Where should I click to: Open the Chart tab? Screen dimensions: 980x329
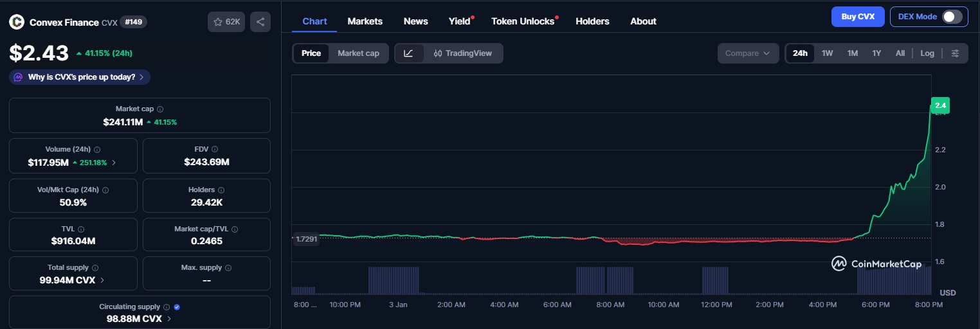(314, 21)
